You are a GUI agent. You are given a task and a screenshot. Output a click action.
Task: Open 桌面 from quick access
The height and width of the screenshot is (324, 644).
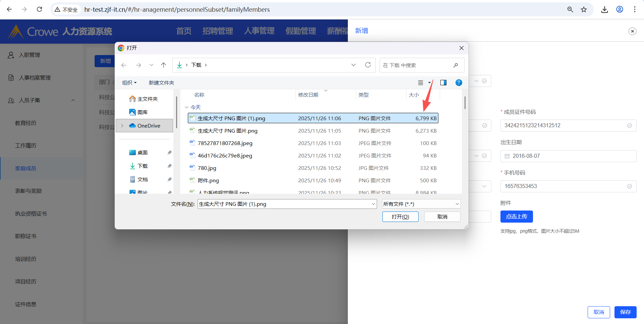(x=139, y=152)
